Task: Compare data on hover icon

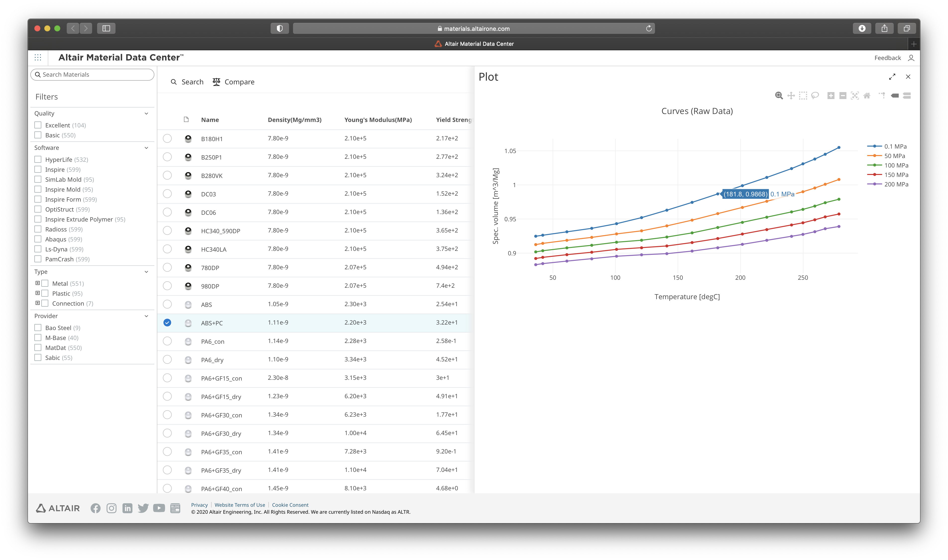Action: tap(907, 96)
